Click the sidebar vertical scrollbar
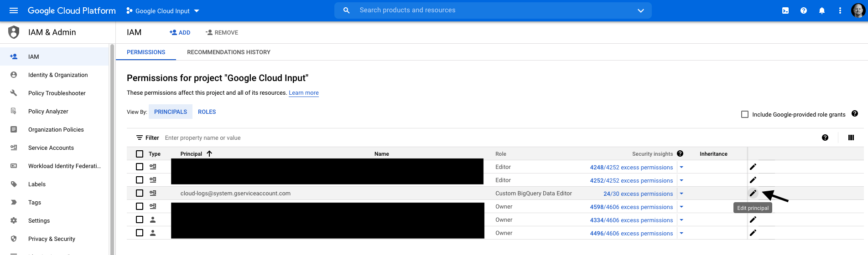Viewport: 868px width, 255px height. (112, 149)
